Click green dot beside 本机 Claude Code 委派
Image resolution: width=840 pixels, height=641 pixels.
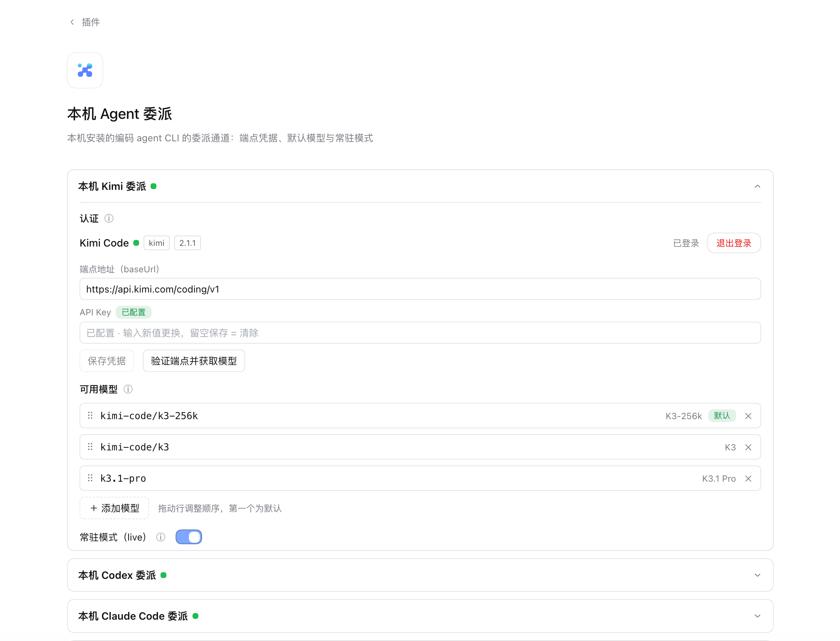click(x=195, y=616)
